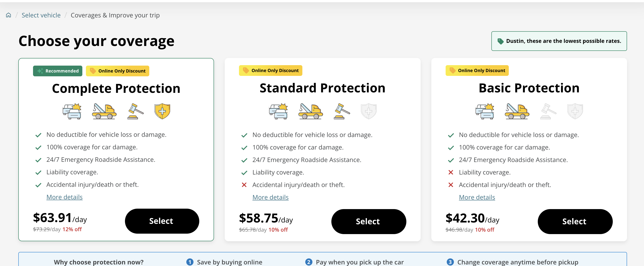Click the red X beside Basic Liability coverage
Screen dimensions: 644x266
click(x=451, y=172)
